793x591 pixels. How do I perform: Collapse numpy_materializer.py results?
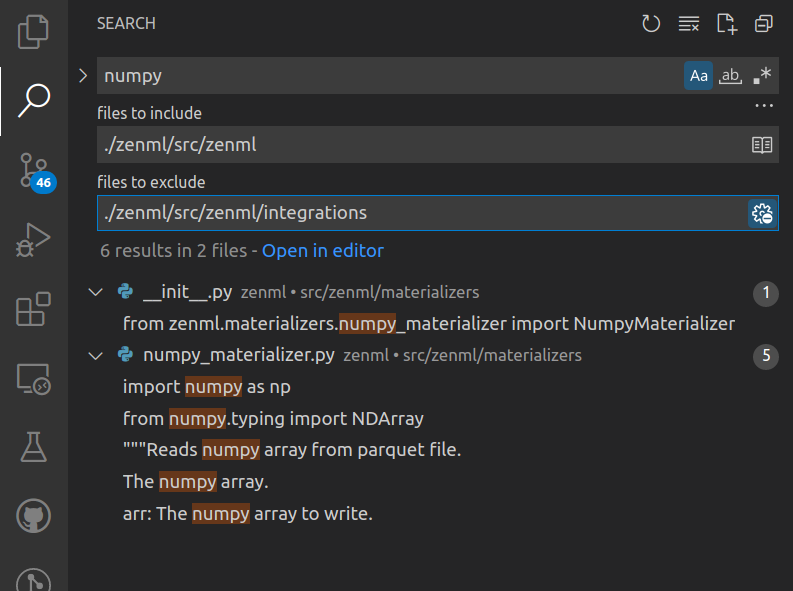coord(96,355)
